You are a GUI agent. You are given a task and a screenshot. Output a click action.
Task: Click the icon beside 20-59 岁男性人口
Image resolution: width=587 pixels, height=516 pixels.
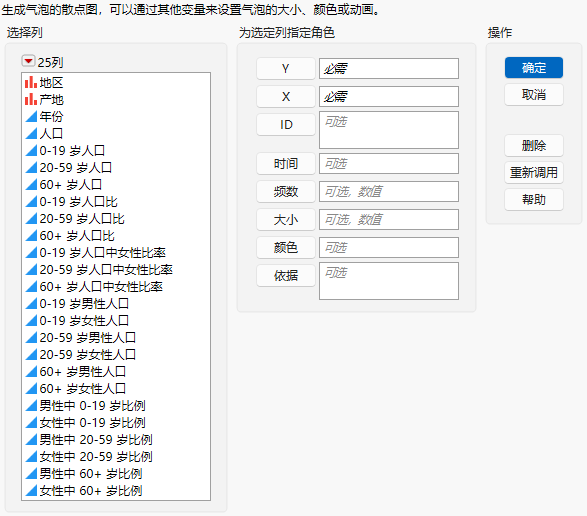[x=31, y=338]
